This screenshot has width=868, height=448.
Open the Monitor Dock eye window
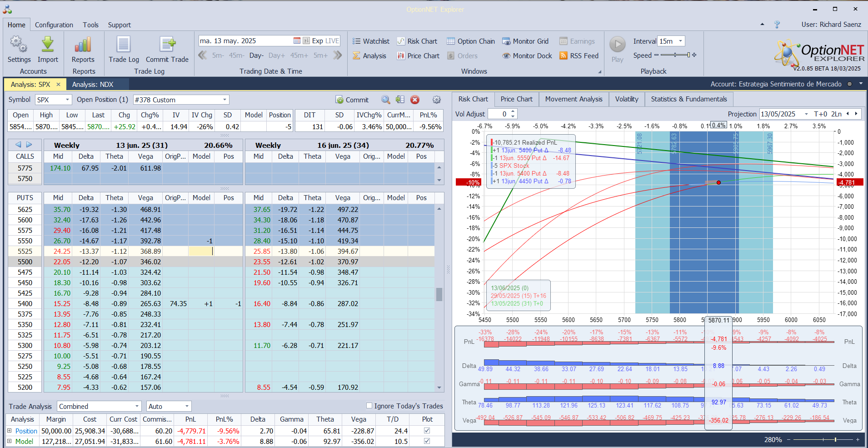(527, 55)
